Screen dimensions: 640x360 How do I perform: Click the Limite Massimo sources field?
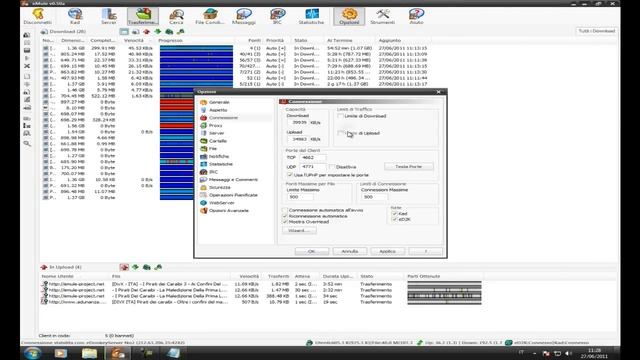[x=300, y=197]
